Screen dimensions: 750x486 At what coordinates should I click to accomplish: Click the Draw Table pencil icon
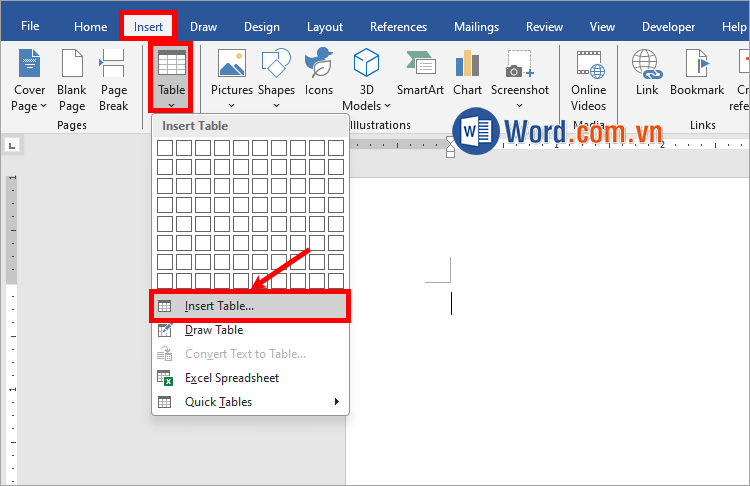pyautogui.click(x=165, y=330)
